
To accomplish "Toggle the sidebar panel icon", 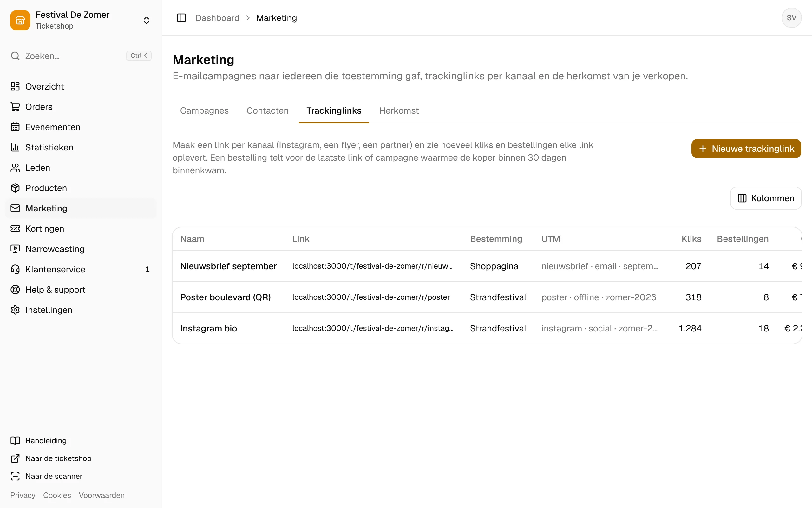I will (181, 18).
